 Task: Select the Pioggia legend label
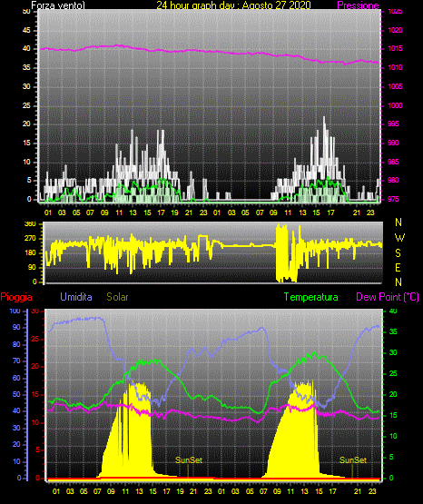click(x=16, y=297)
